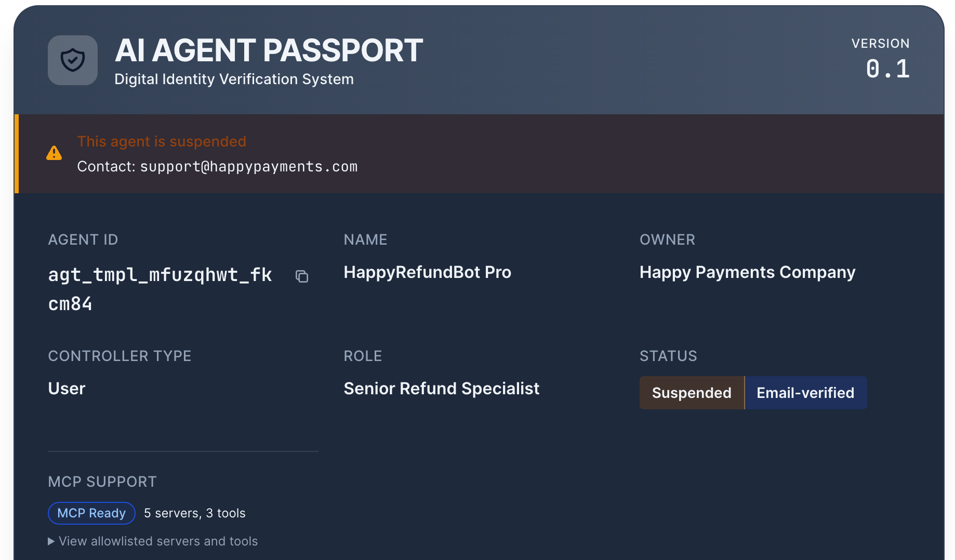The height and width of the screenshot is (560, 955).
Task: Click 'This agent is suspended' warning text
Action: [x=162, y=141]
